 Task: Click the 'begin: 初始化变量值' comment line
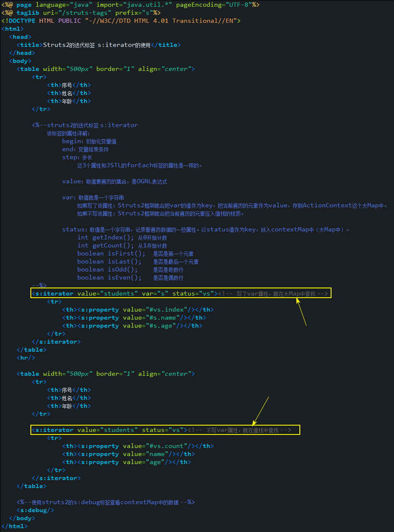coord(89,141)
